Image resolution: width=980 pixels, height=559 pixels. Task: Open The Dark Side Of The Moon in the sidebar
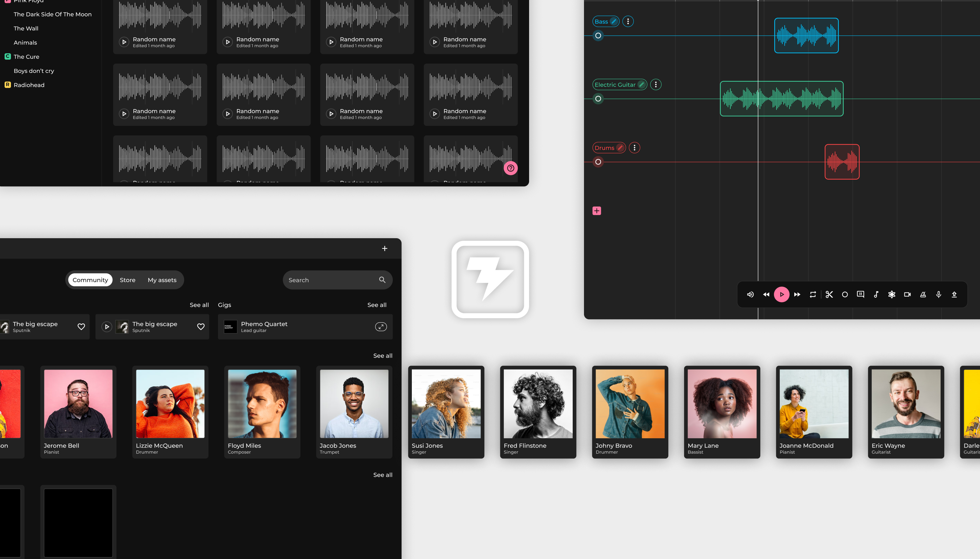click(x=53, y=14)
